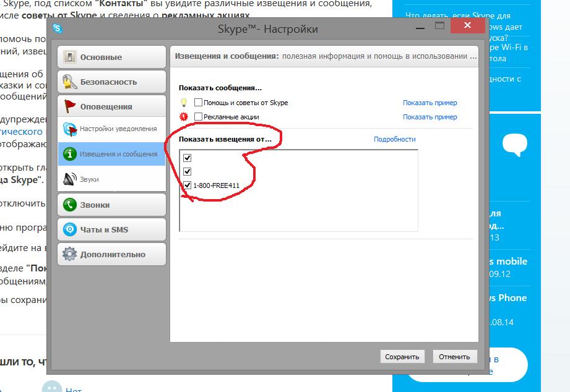Click the Отменить button
This screenshot has height=392, width=570.
point(454,357)
